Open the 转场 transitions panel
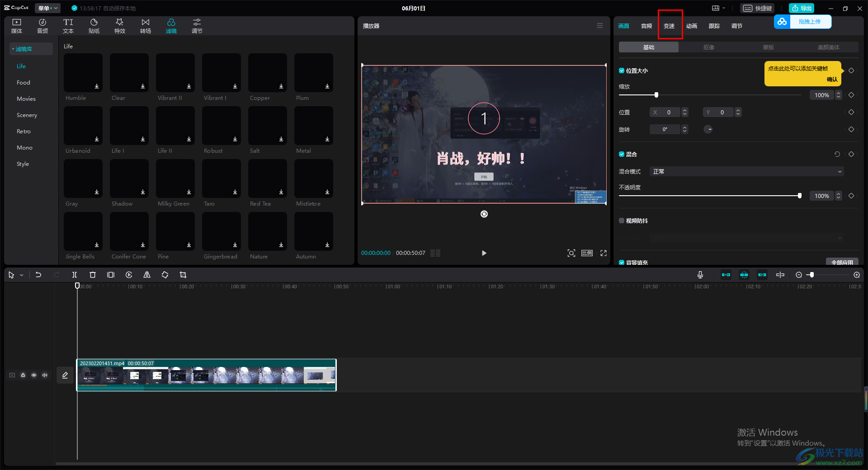The image size is (868, 470). [x=146, y=26]
